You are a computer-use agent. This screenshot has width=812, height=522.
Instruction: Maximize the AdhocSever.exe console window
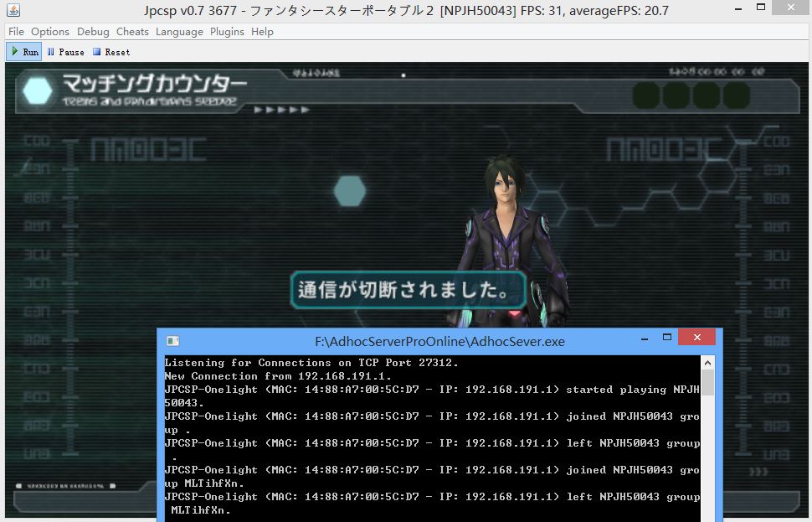667,338
